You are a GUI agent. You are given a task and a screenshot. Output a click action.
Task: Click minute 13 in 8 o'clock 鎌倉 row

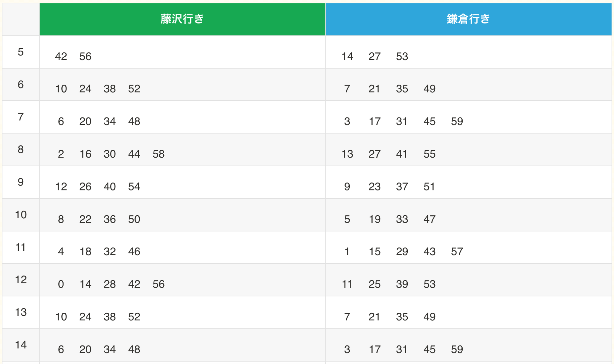[347, 154]
